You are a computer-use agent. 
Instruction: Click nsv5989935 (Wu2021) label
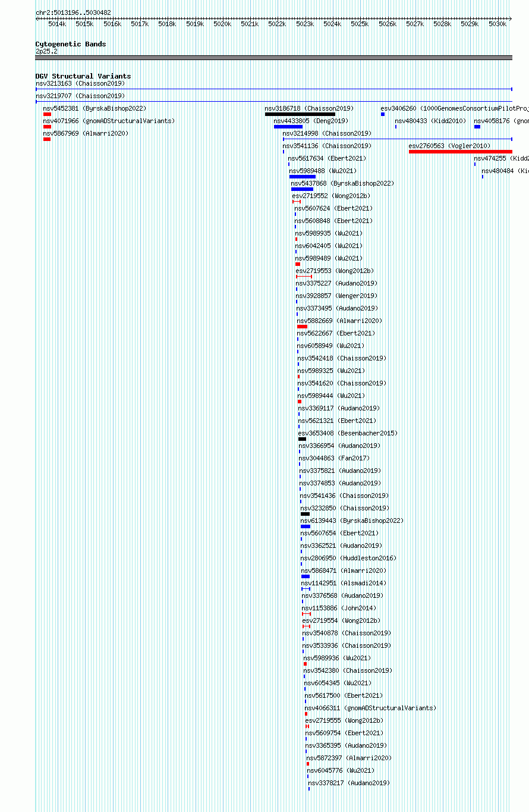coord(329,233)
